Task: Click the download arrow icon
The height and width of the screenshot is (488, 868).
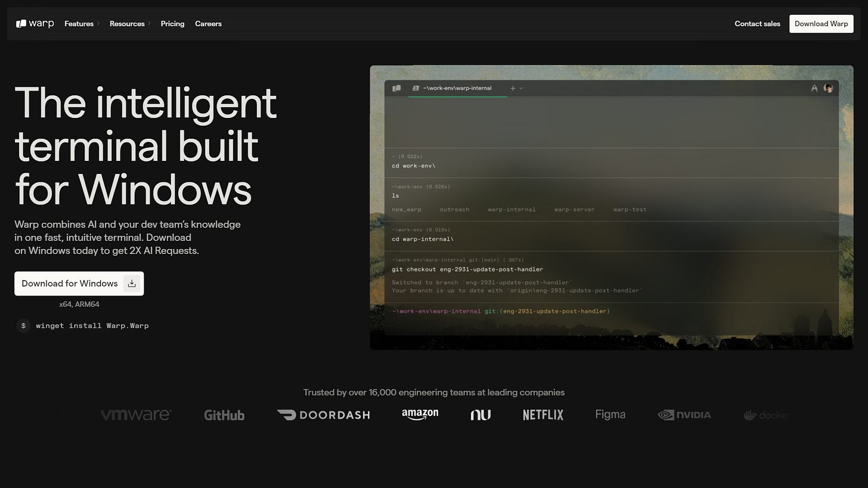Action: [x=132, y=284]
